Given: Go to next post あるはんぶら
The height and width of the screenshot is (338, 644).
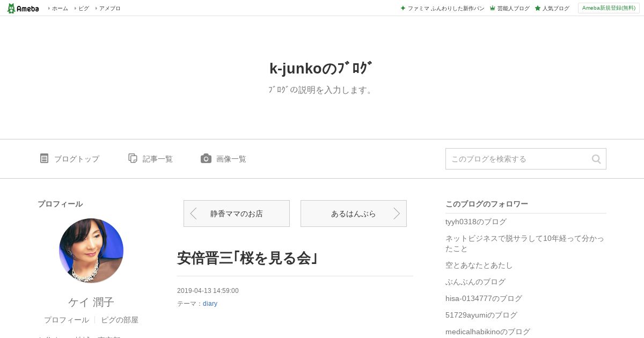Looking at the screenshot, I should point(354,214).
